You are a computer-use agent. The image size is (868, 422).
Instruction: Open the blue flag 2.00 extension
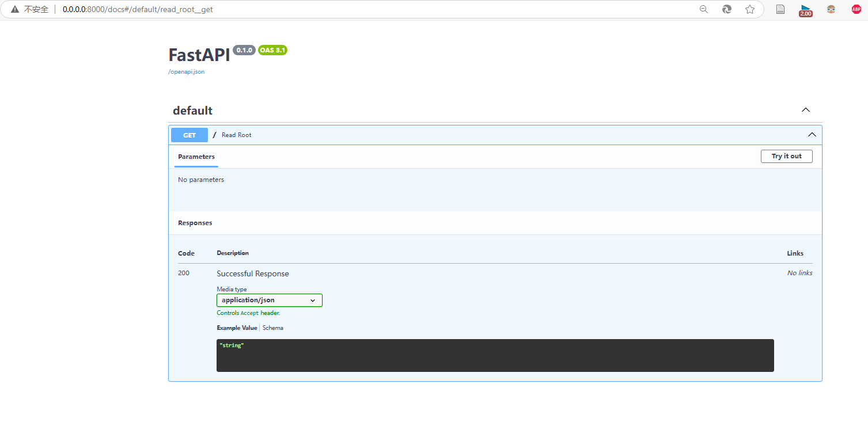pos(805,9)
